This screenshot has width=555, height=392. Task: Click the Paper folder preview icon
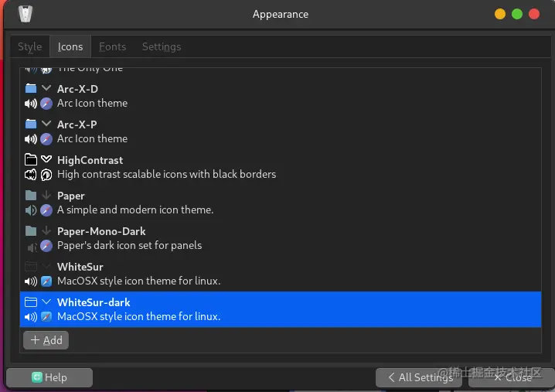tap(31, 195)
